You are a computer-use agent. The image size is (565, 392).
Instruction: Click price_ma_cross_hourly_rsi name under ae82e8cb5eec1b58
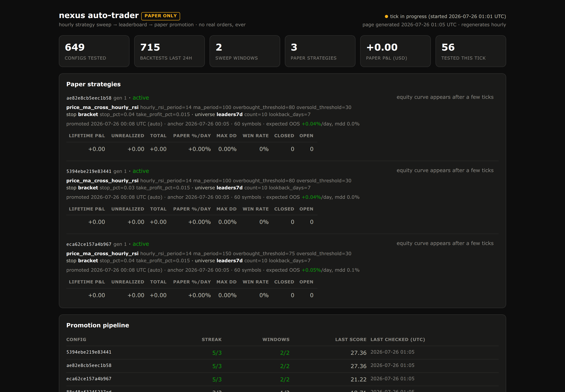[x=102, y=107]
